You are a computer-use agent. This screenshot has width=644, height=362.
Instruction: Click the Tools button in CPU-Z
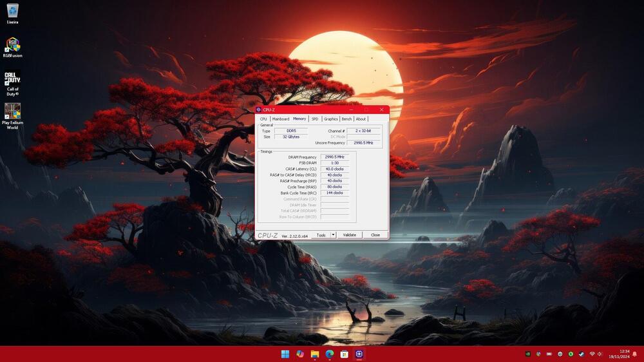pyautogui.click(x=321, y=235)
